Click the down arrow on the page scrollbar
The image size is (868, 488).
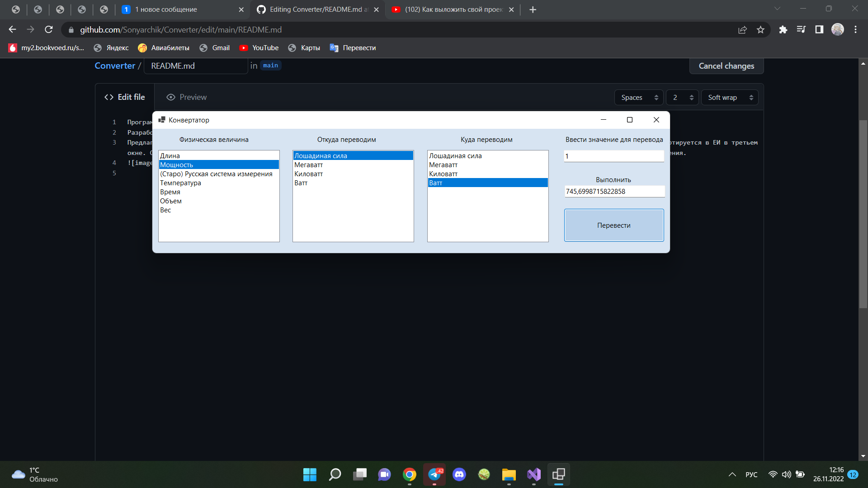click(863, 456)
